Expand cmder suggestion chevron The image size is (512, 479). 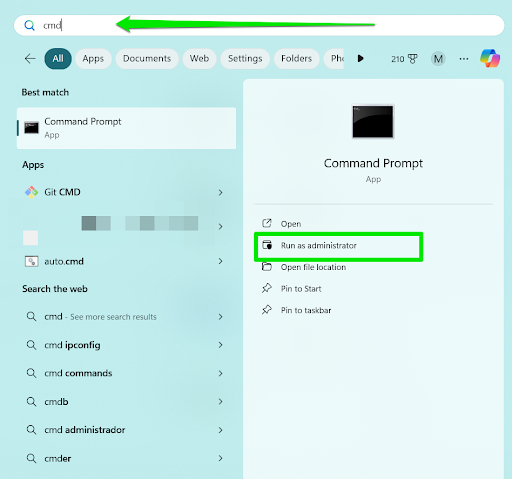click(x=220, y=458)
